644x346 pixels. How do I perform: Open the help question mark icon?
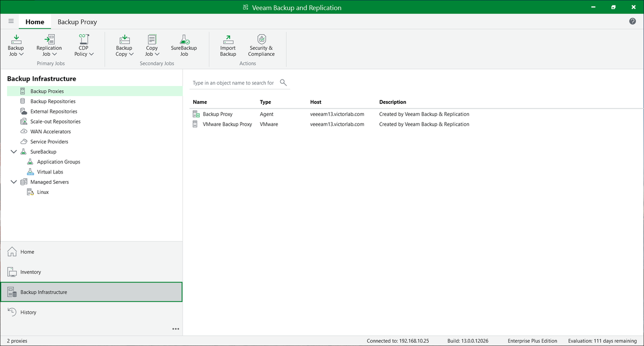pos(632,21)
